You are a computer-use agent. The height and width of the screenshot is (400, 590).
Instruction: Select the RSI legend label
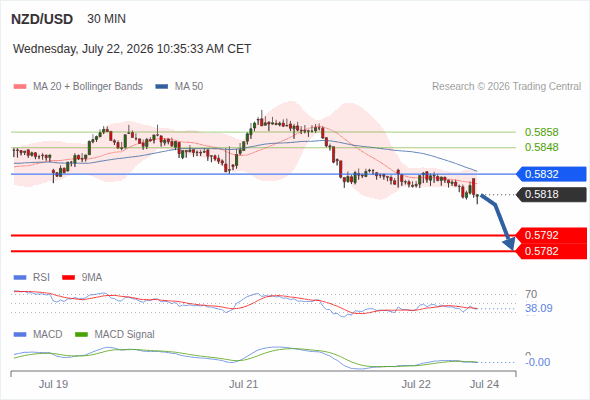(41, 277)
